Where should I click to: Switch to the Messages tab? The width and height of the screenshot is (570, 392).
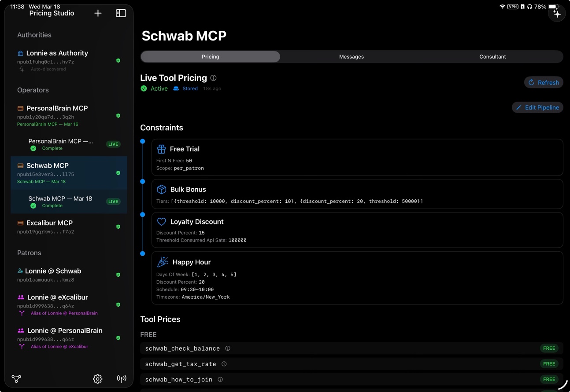pos(352,57)
